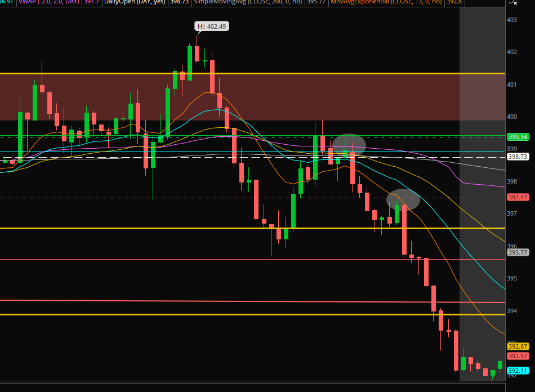
Task: Click the 400 price axis tick
Action: pos(511,117)
